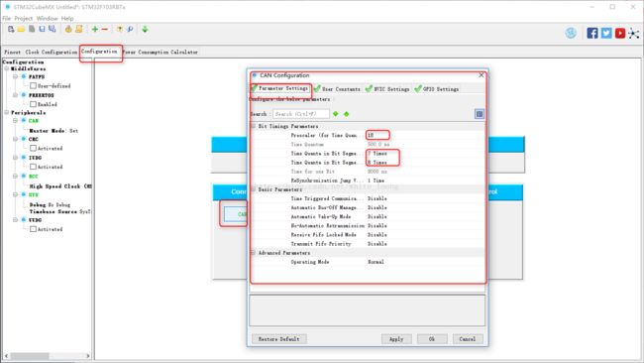
Task: Collapse the Peripherals tree node
Action: (x=7, y=112)
